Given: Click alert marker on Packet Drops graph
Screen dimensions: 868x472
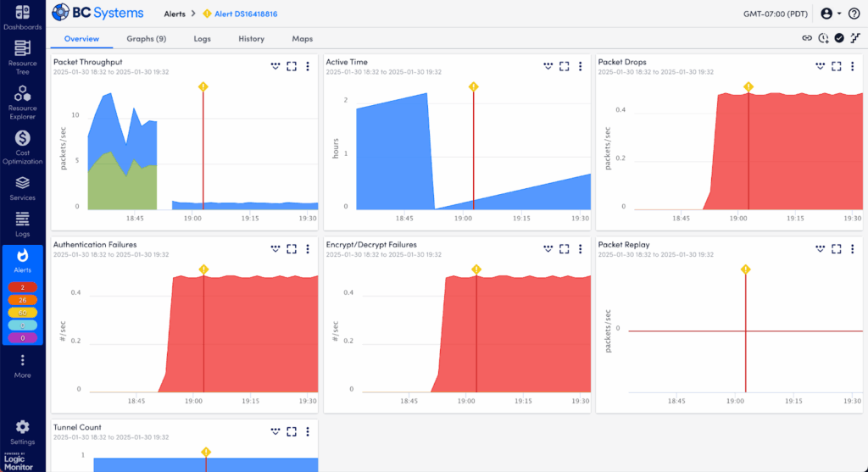Looking at the screenshot, I should (748, 86).
